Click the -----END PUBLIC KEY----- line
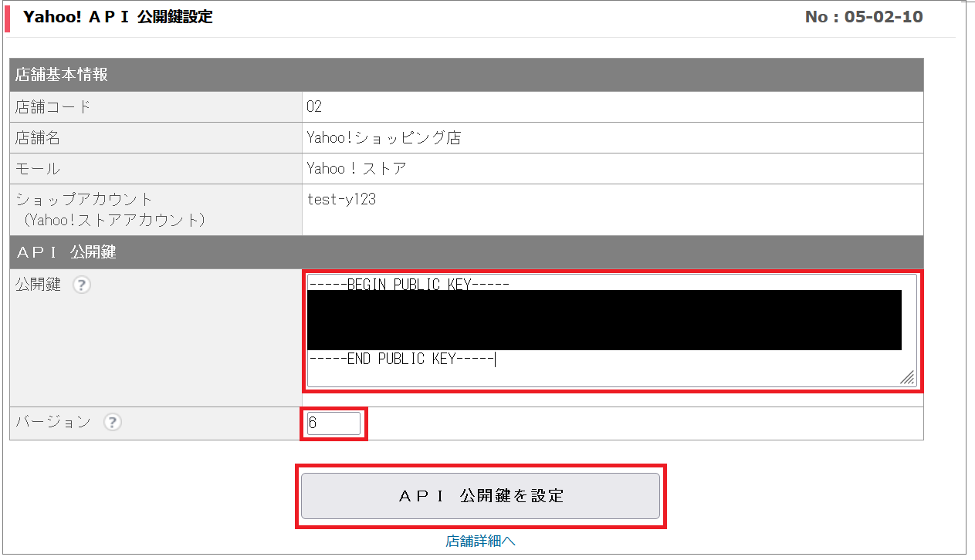Screen dimensions: 975x560 click(400, 359)
